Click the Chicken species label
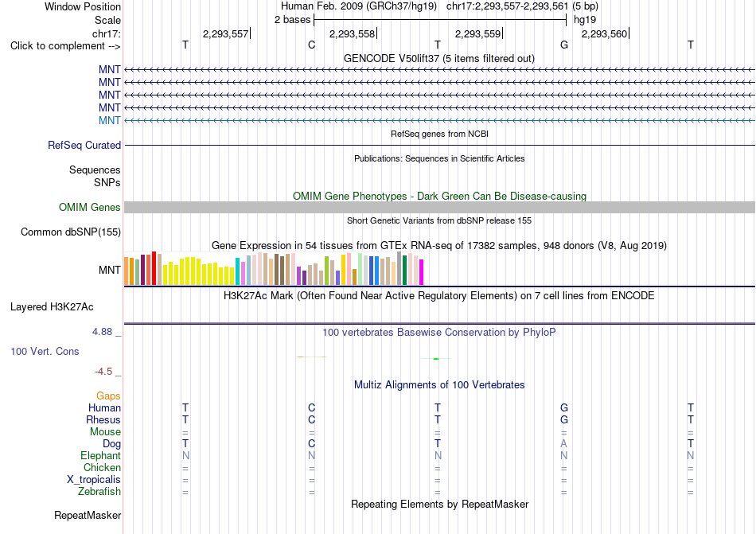The height and width of the screenshot is (534, 756). coord(102,467)
